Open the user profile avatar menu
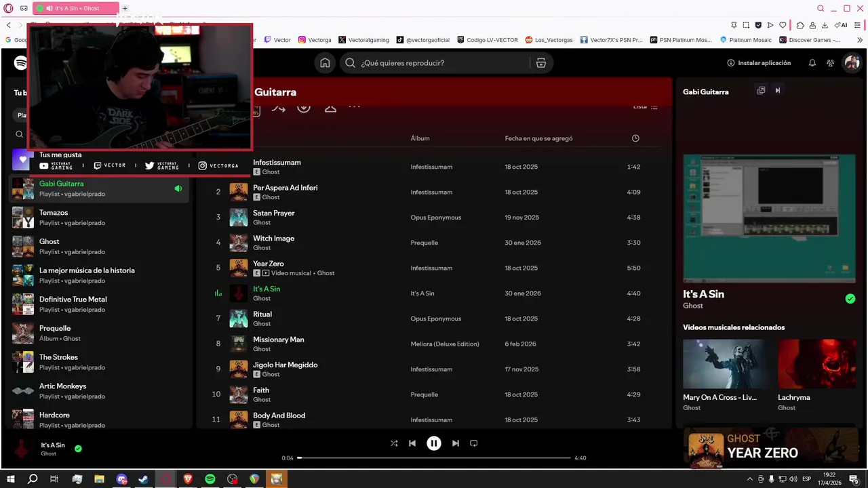The image size is (868, 488). coord(851,63)
